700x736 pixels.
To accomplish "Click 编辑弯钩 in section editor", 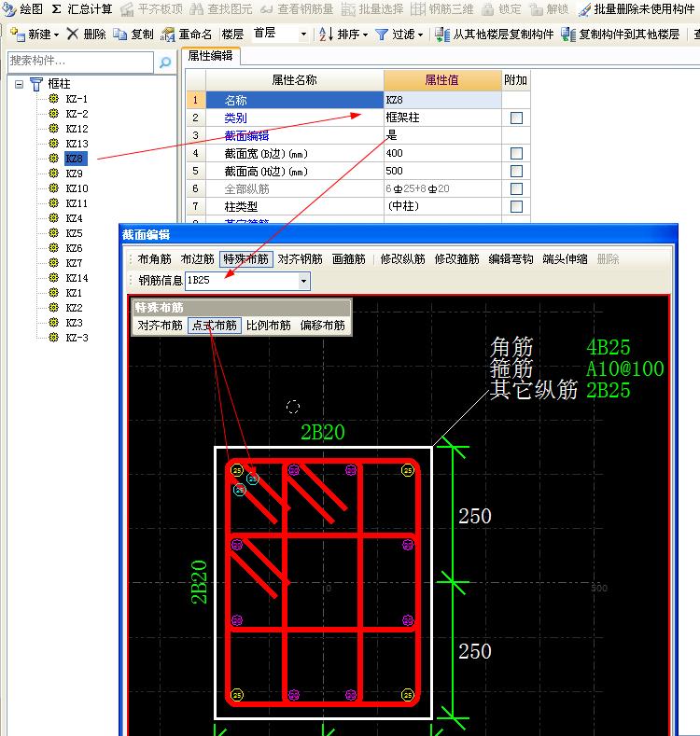I will 511,259.
